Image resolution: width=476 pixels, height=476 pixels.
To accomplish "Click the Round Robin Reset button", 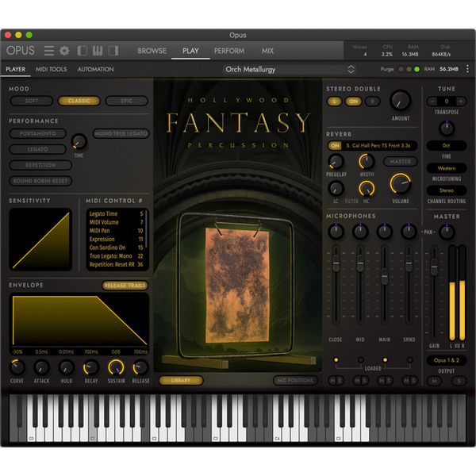I will tap(40, 181).
